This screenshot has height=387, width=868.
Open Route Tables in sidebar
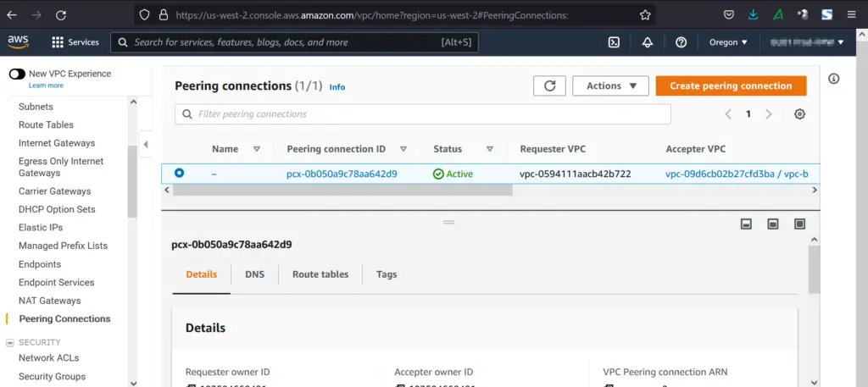pyautogui.click(x=46, y=125)
